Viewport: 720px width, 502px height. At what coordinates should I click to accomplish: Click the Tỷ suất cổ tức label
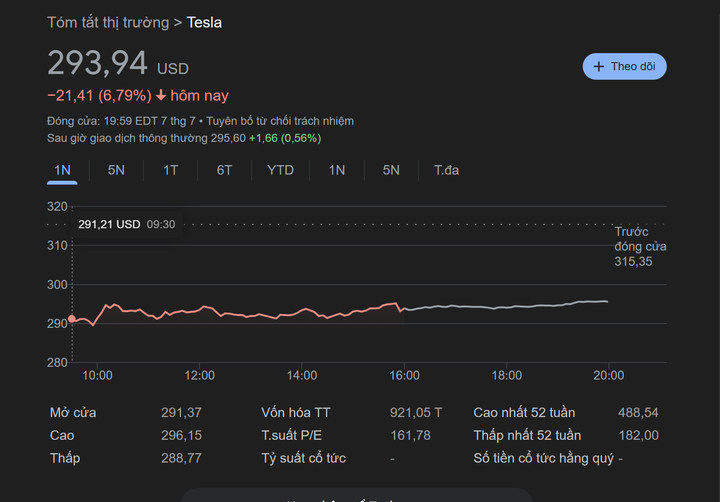tap(304, 458)
